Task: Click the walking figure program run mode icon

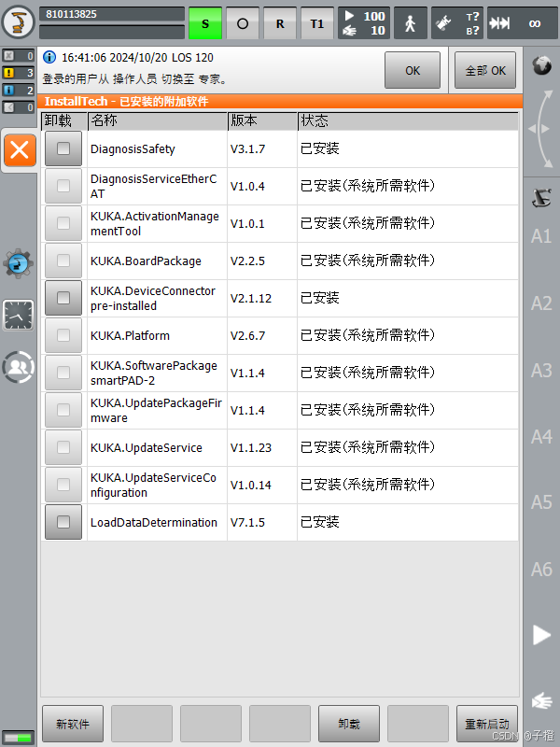Action: 411,23
